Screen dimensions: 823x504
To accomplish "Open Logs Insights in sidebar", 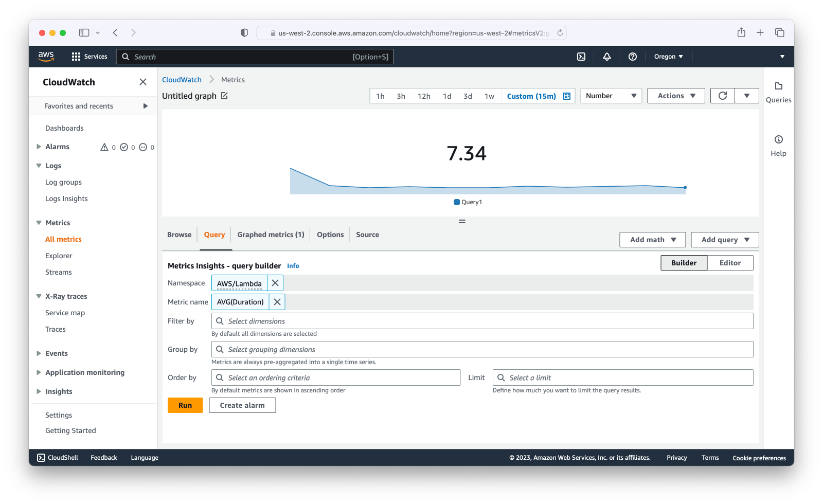I will 66,199.
